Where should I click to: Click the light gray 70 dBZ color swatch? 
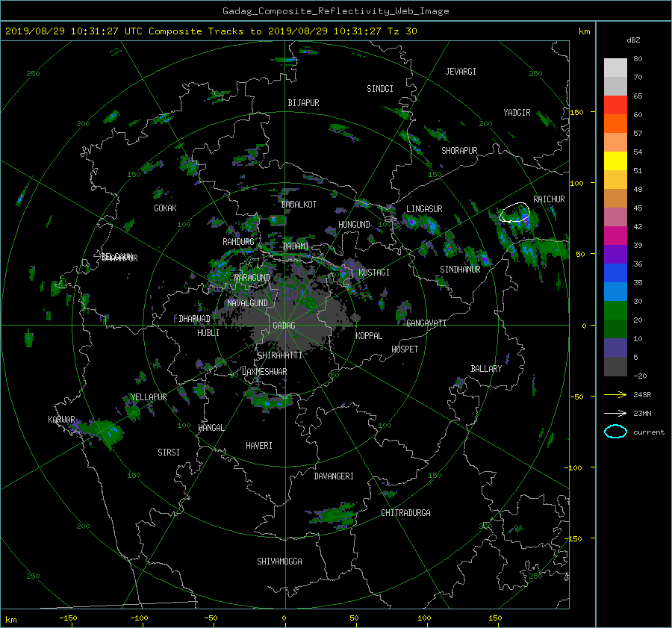pyautogui.click(x=615, y=68)
